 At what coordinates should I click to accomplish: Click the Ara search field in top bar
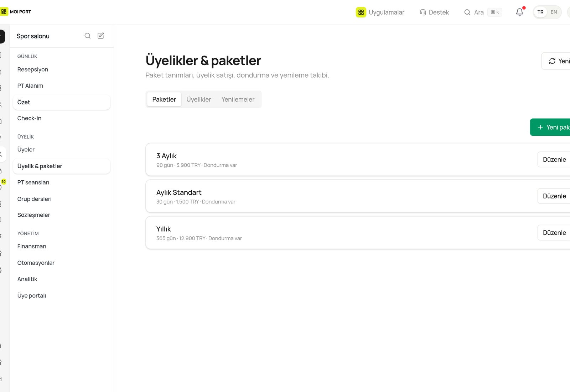[x=483, y=12]
